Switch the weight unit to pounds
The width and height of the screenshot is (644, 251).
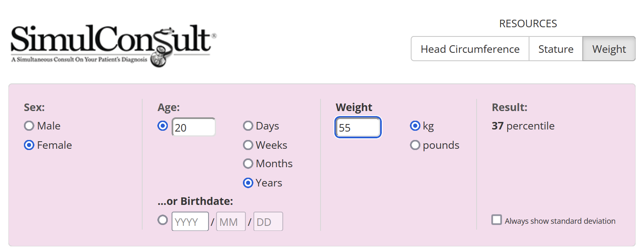pos(415,145)
